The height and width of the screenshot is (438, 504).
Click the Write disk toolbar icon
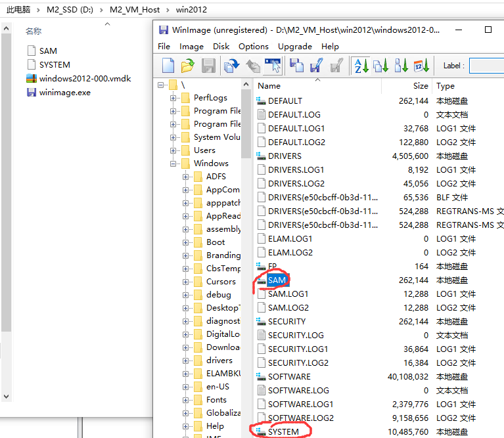click(x=316, y=66)
